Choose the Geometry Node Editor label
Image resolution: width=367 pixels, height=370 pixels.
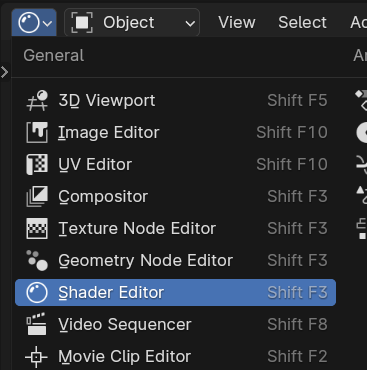[x=145, y=260]
